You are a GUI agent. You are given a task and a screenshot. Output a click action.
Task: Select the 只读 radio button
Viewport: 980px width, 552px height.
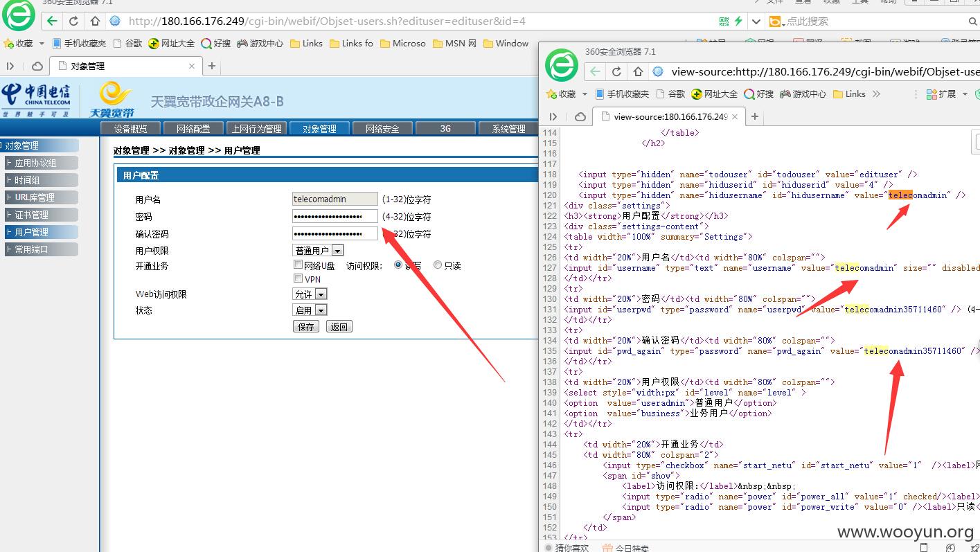click(x=438, y=265)
